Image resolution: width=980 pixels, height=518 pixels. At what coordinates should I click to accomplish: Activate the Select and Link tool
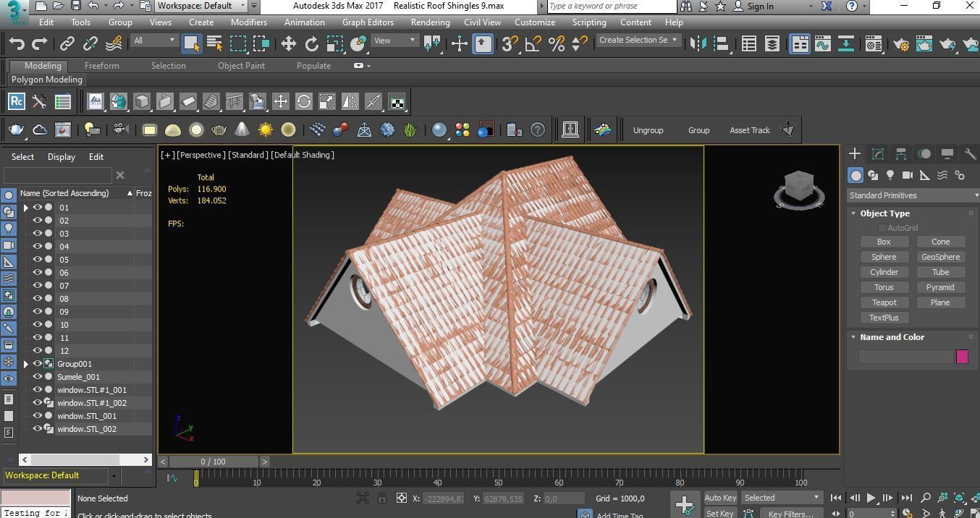pos(67,43)
